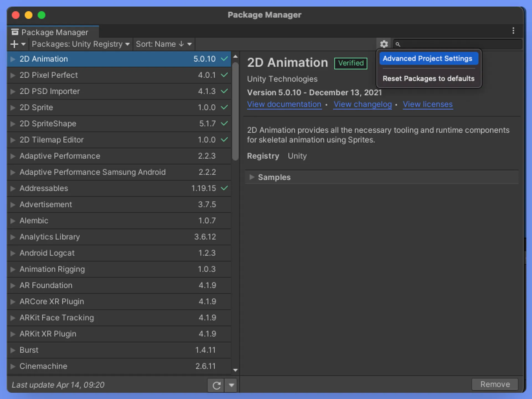Select the Advertisement package

[x=119, y=205]
